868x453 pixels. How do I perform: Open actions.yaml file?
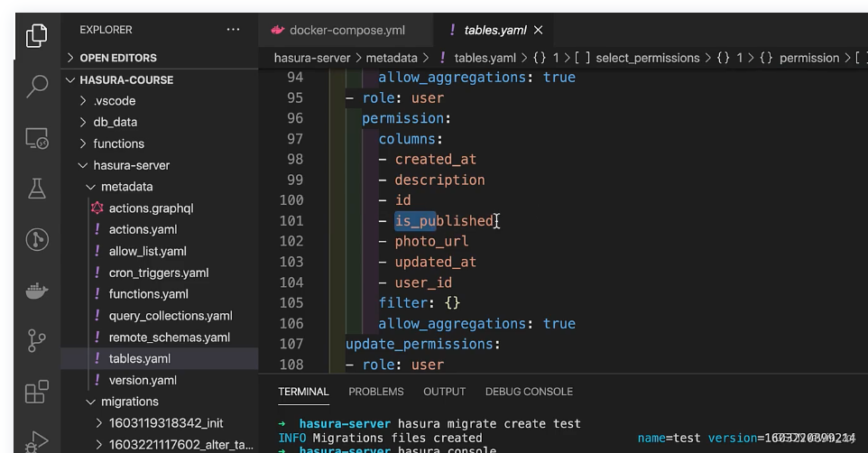pos(143,229)
